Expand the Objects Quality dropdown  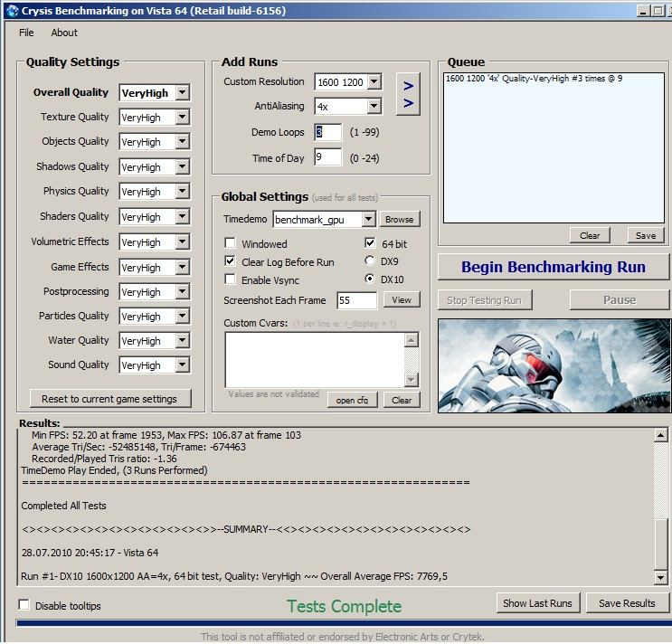182,141
